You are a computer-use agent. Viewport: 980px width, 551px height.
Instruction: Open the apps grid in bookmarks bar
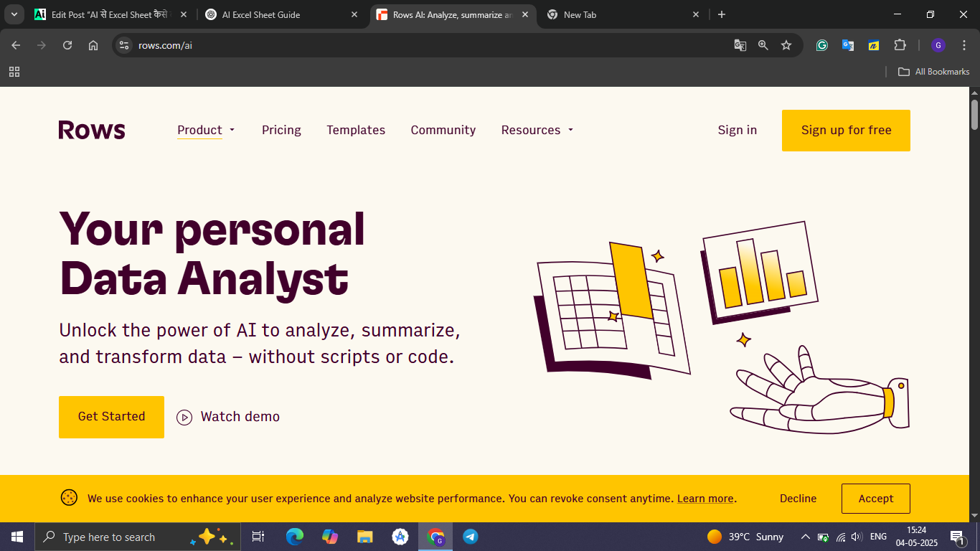[14, 72]
